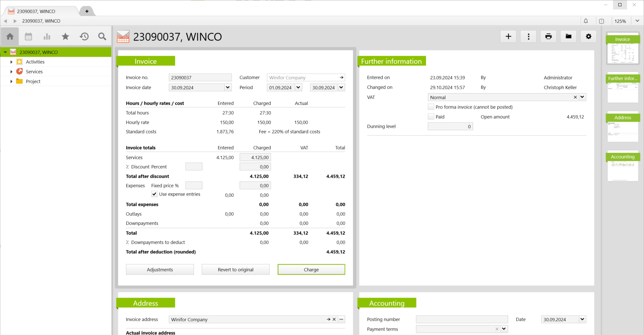Print the invoice with printer icon
Viewport: 644px width, 335px height.
(548, 37)
